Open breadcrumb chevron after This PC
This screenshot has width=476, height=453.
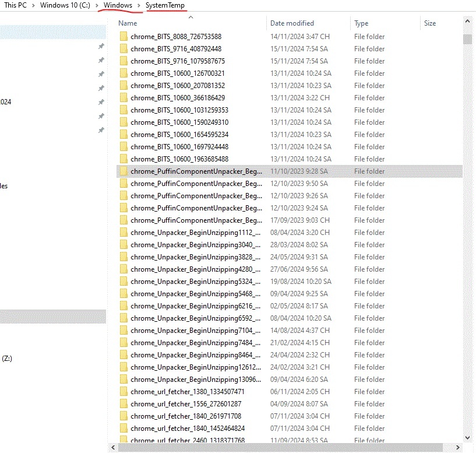tap(33, 5)
